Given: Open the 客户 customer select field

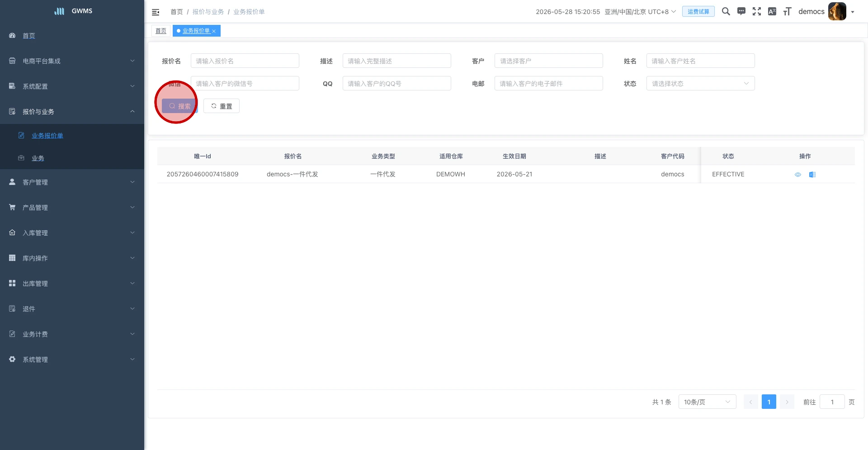Looking at the screenshot, I should point(548,61).
